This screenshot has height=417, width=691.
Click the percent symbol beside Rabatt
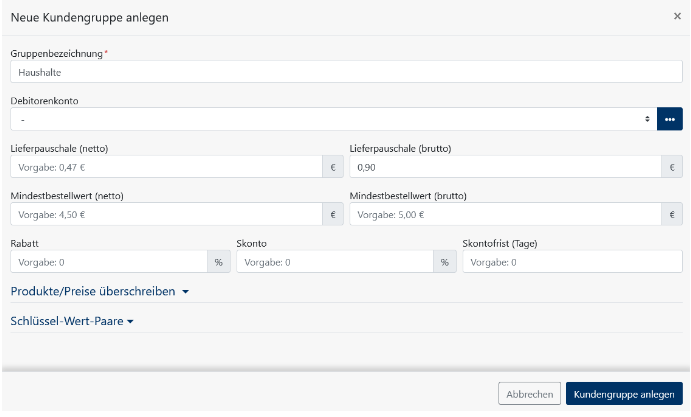[x=219, y=262]
